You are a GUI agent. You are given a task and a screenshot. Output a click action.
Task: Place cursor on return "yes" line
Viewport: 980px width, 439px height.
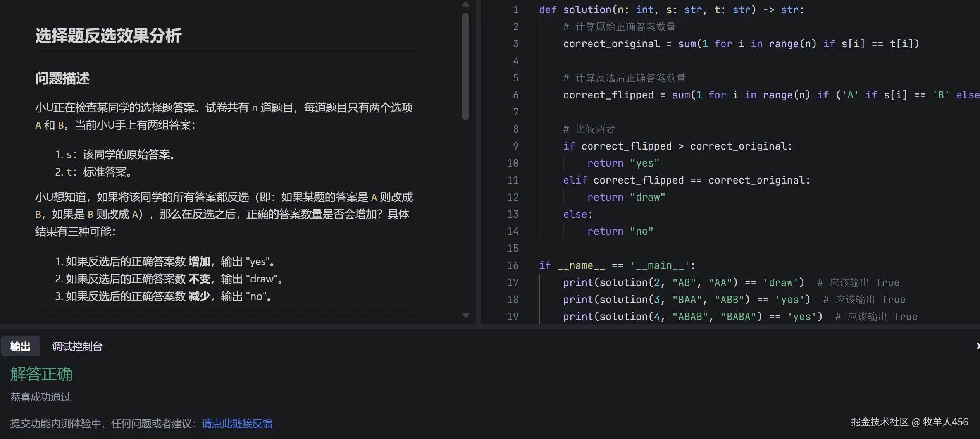pos(623,163)
